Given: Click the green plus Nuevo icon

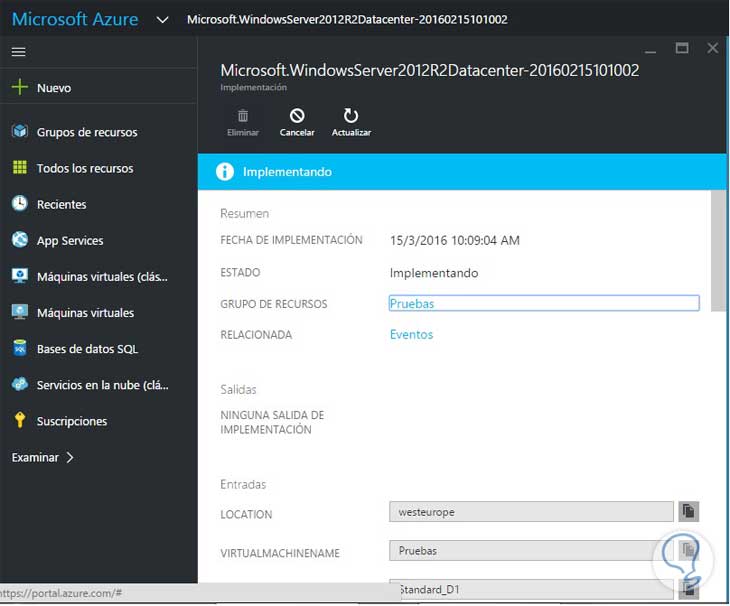Looking at the screenshot, I should coord(20,87).
